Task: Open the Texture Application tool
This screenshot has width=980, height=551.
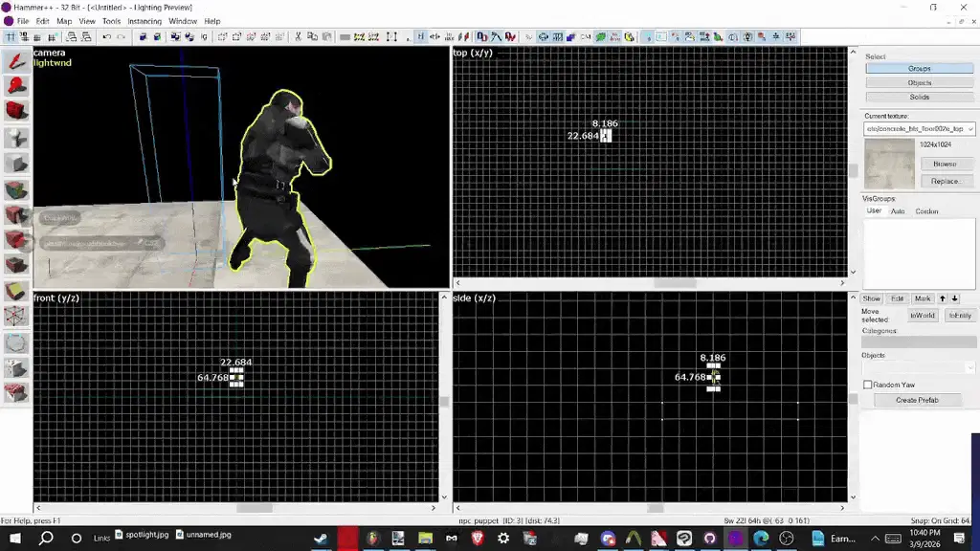Action: pyautogui.click(x=17, y=190)
